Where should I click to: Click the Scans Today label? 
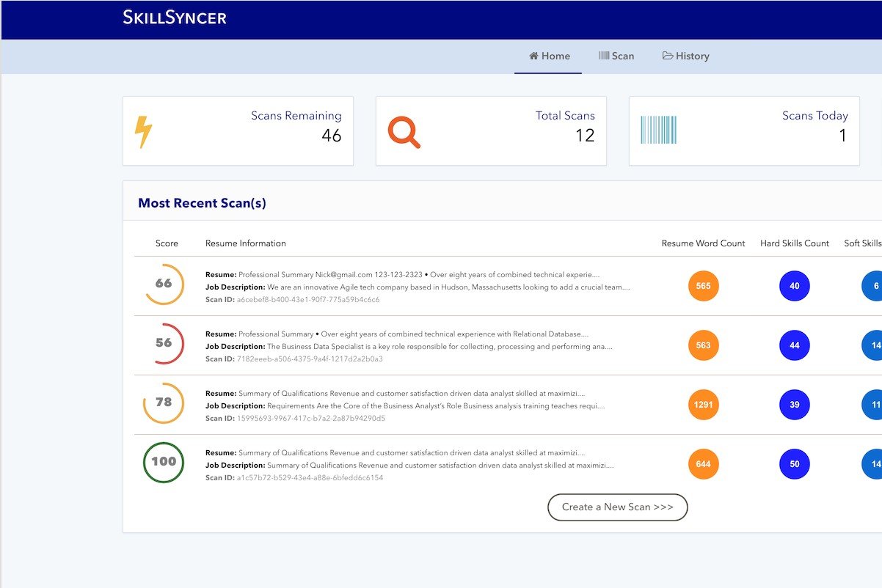(815, 116)
